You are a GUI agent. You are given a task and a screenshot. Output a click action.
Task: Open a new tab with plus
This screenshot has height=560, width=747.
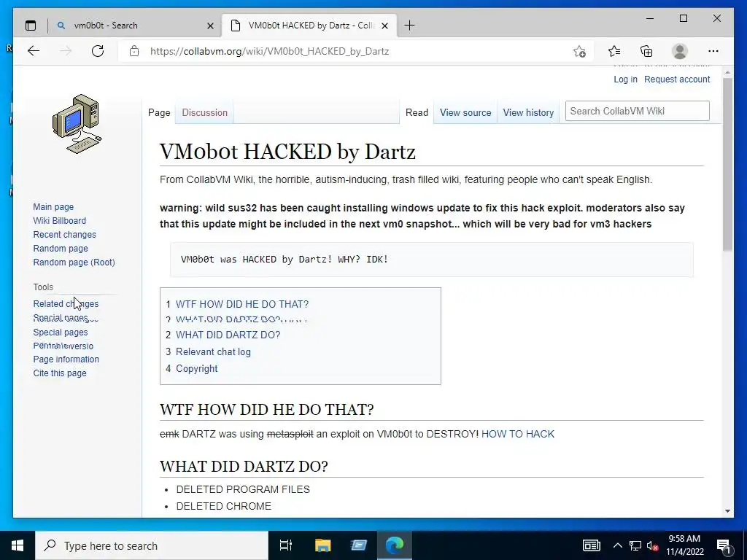pos(409,26)
